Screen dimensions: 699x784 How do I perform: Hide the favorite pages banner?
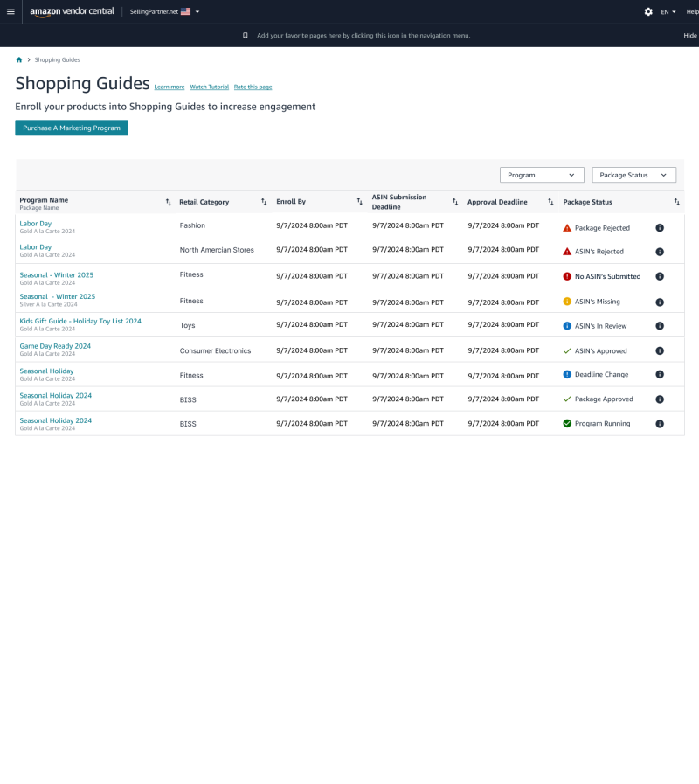[689, 36]
